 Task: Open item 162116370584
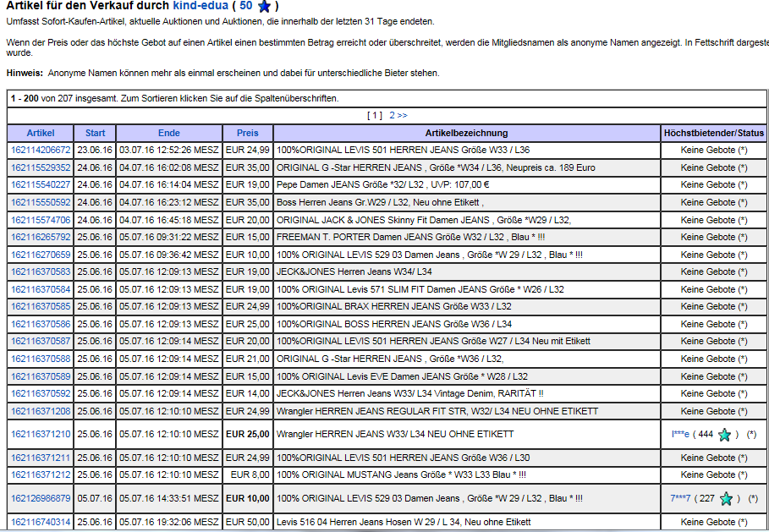click(x=41, y=289)
